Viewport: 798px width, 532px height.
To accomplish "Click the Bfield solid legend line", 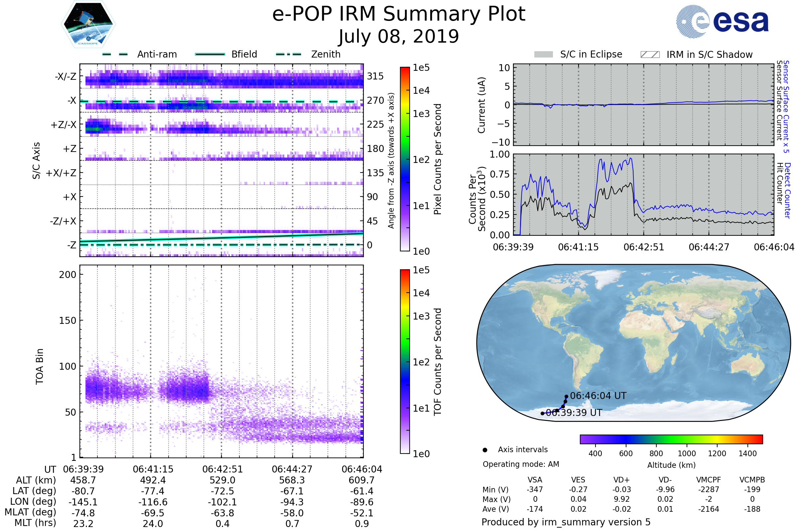I will pyautogui.click(x=210, y=54).
